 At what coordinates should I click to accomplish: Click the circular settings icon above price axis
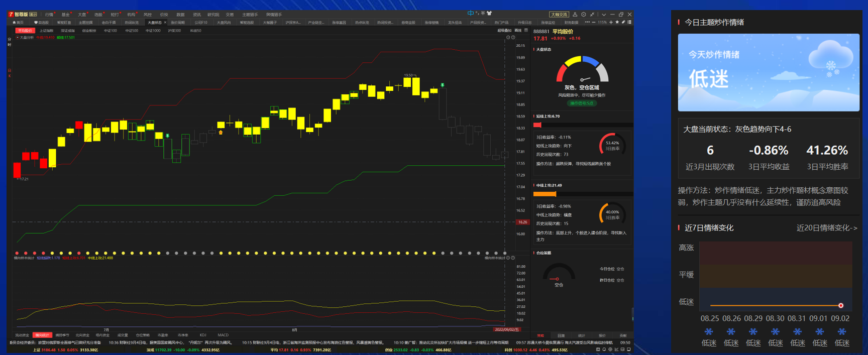pos(508,37)
